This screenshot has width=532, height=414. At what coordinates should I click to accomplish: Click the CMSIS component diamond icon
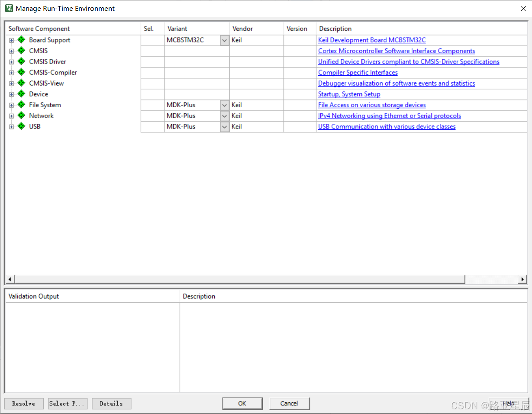(21, 51)
